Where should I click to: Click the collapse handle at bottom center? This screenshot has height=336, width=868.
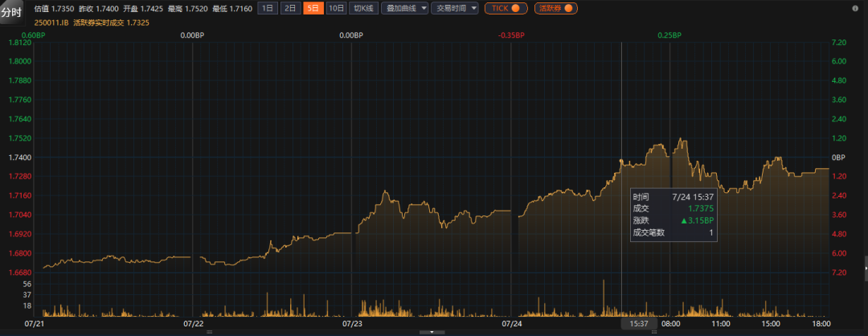(432, 332)
